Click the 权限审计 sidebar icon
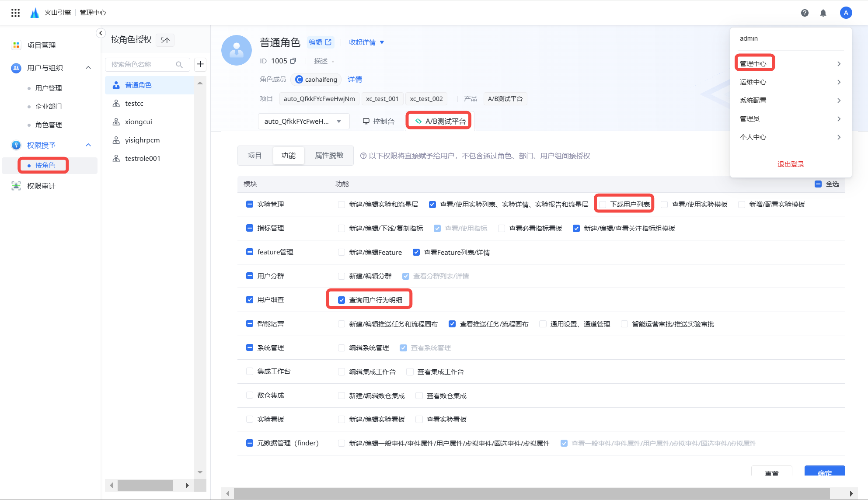Image resolution: width=868 pixels, height=500 pixels. pyautogui.click(x=16, y=186)
